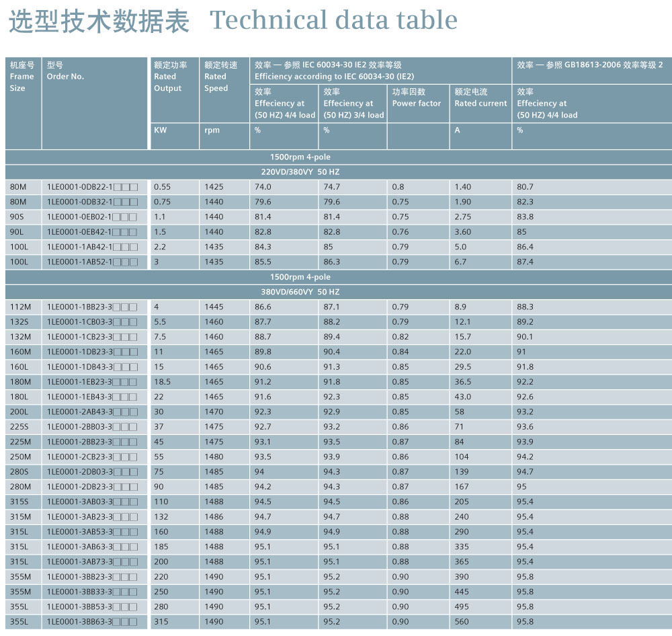Select order number 1LE0001-0EB42-1

click(x=92, y=231)
